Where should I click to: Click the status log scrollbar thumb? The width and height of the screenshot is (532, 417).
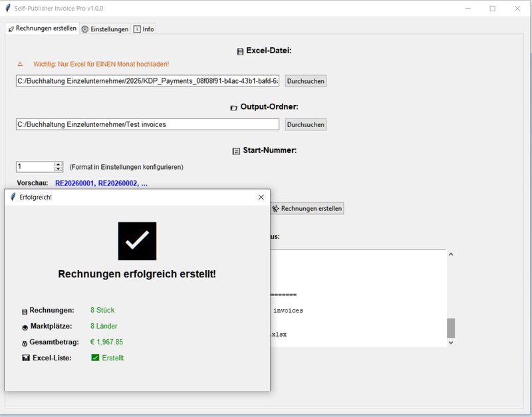click(x=451, y=327)
